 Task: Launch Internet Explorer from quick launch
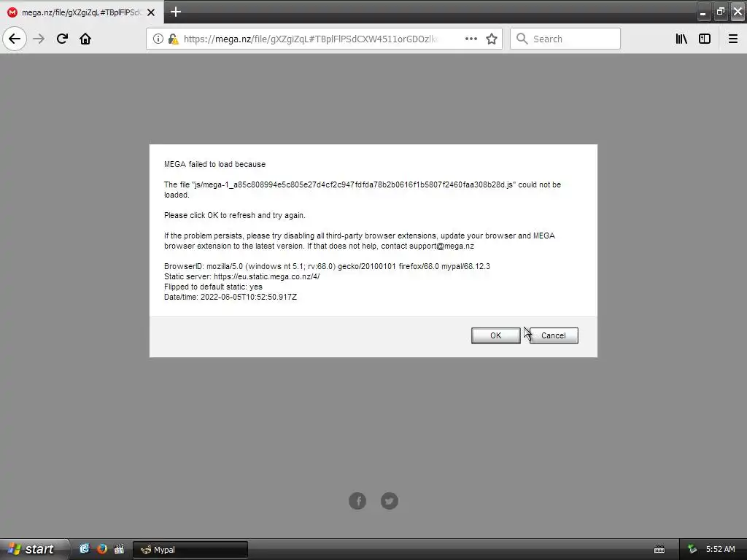[x=85, y=549]
